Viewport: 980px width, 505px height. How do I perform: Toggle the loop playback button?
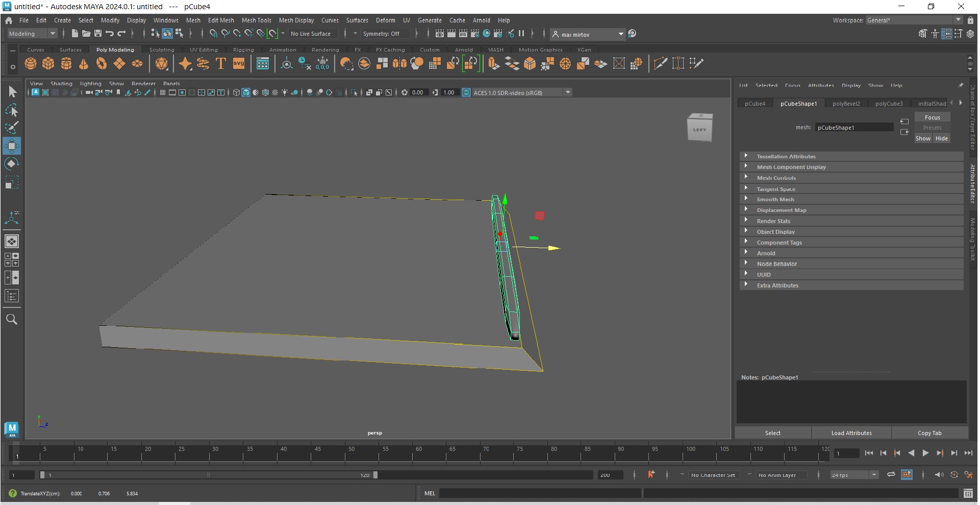click(x=891, y=475)
